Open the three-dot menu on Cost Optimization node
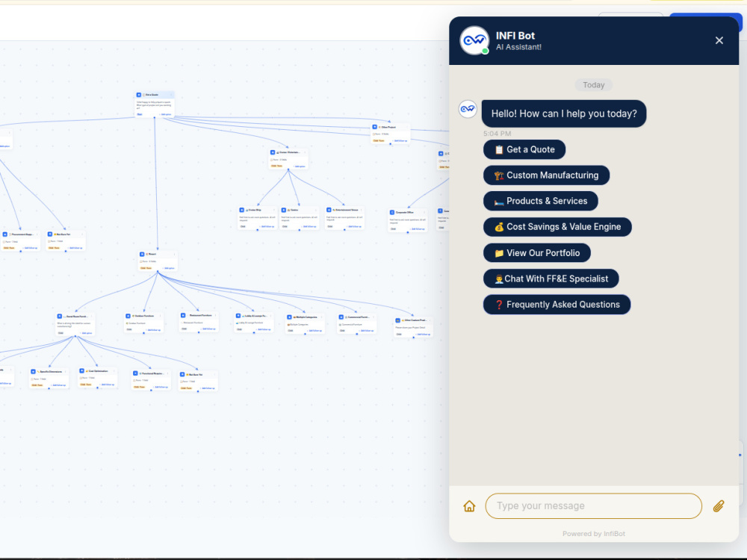Viewport: 747px width, 560px height. click(114, 371)
